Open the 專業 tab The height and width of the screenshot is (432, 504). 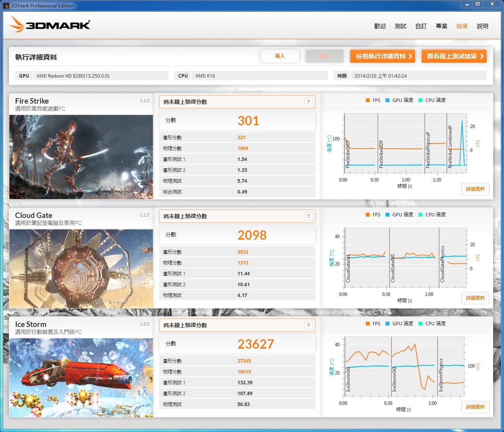[442, 26]
